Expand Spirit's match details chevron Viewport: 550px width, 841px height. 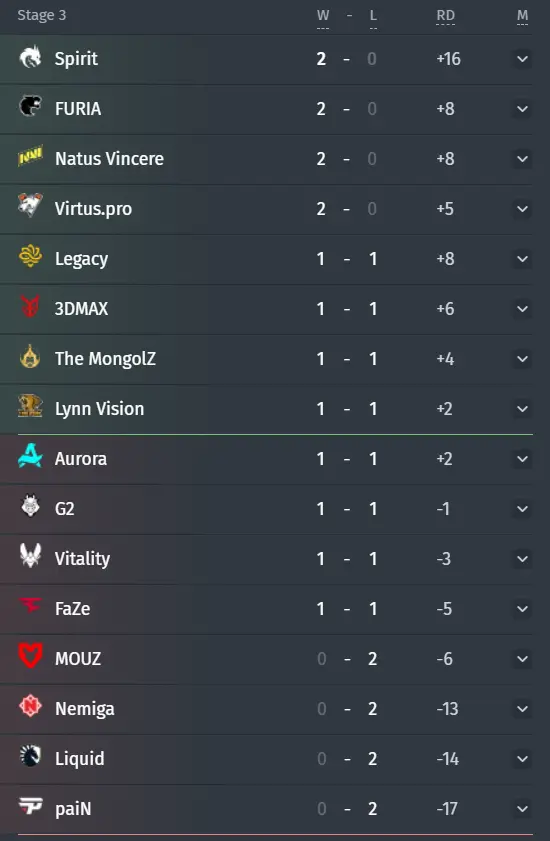(522, 59)
